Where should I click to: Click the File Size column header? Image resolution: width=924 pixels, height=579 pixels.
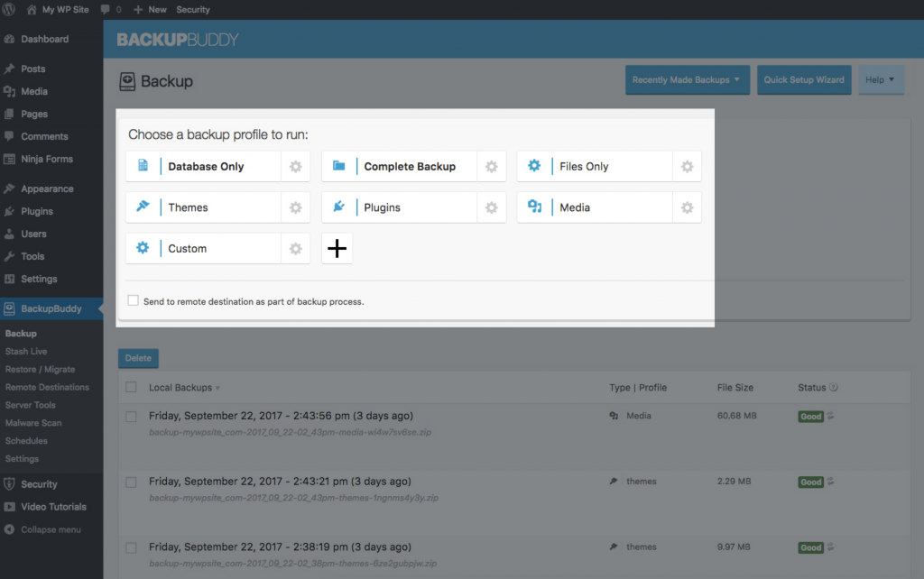click(735, 388)
